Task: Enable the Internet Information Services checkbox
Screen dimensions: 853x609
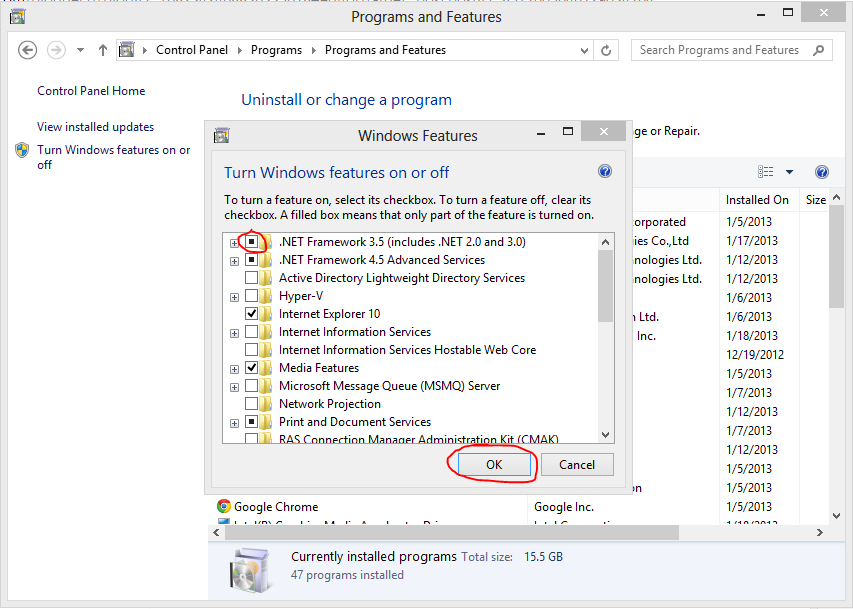Action: coord(251,331)
